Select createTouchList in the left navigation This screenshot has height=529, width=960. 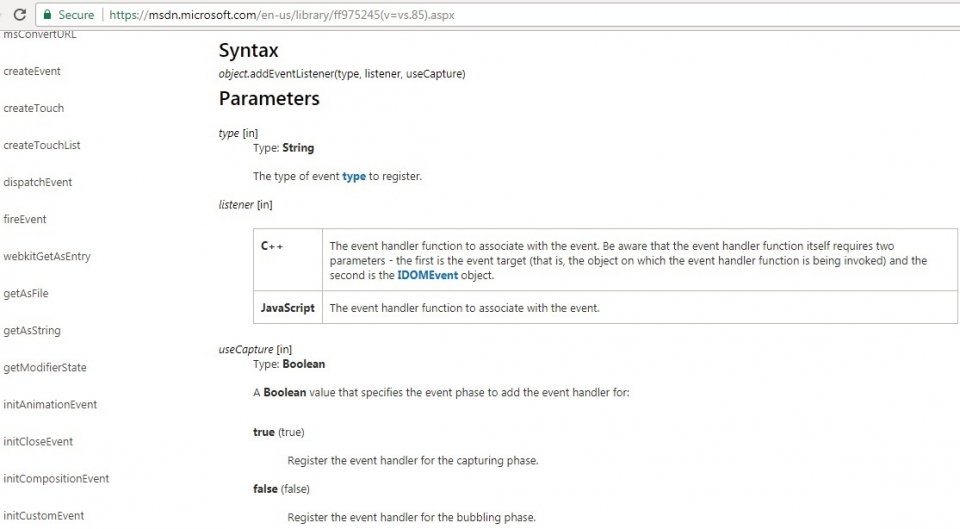point(42,145)
